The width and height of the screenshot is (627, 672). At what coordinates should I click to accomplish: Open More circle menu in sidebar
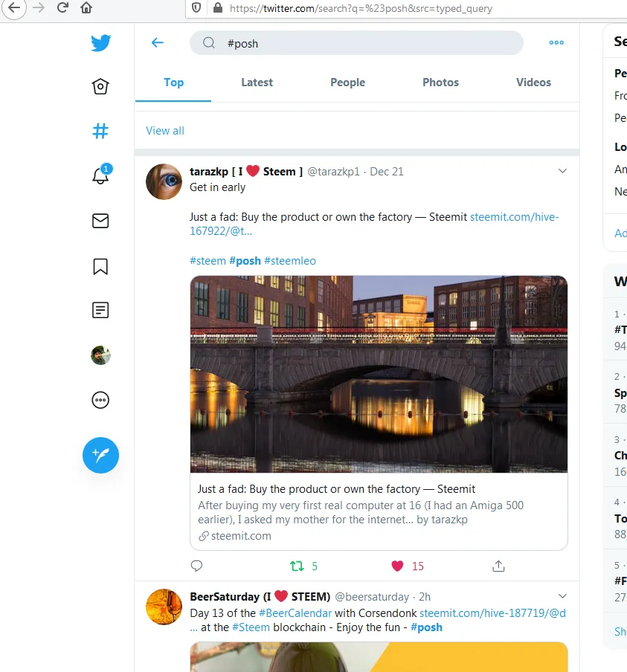coord(100,400)
